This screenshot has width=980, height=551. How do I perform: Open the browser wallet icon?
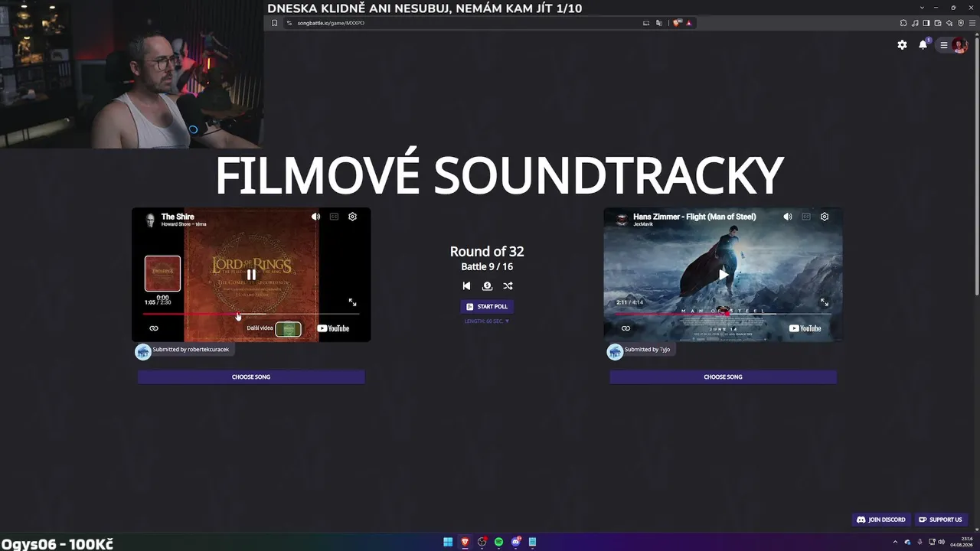[938, 23]
